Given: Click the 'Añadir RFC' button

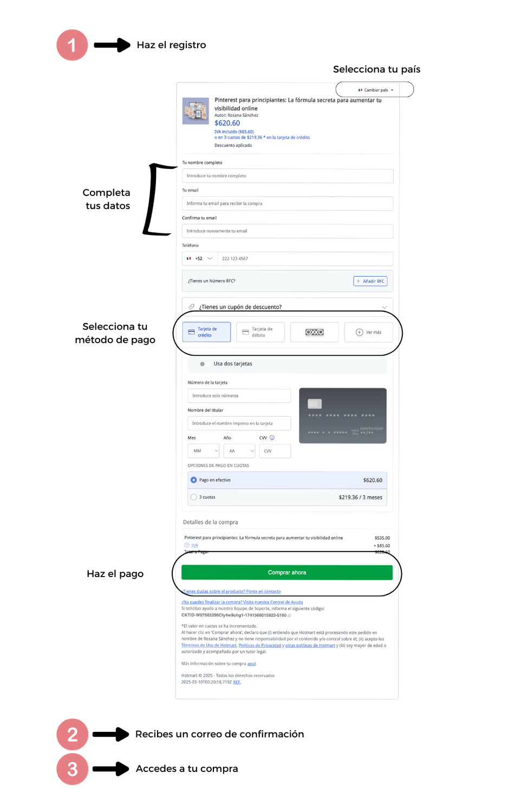Looking at the screenshot, I should pos(370,281).
